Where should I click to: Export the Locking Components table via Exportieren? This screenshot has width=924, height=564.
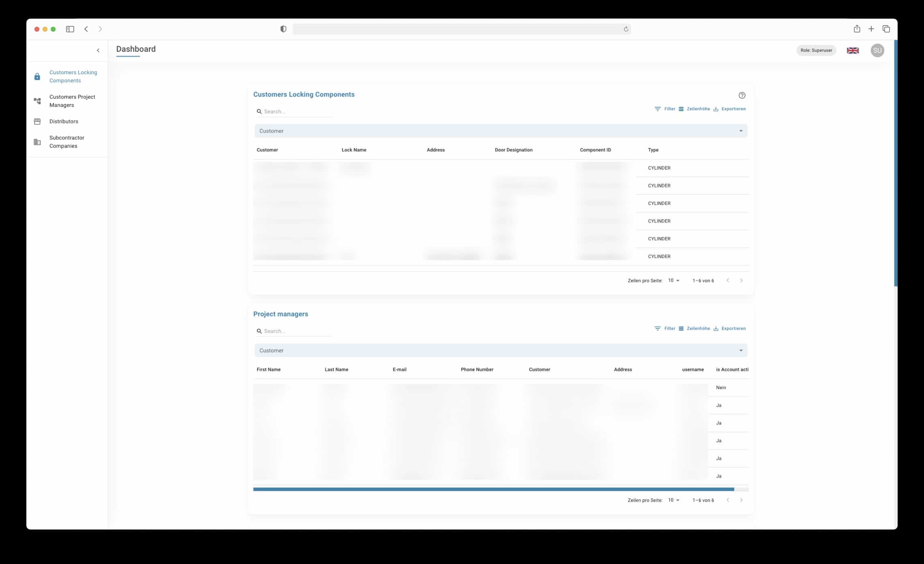point(729,109)
